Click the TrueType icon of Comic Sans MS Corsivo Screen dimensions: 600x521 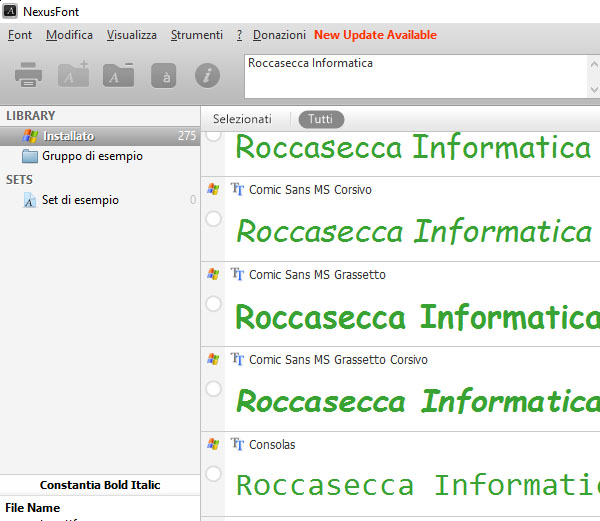point(237,189)
